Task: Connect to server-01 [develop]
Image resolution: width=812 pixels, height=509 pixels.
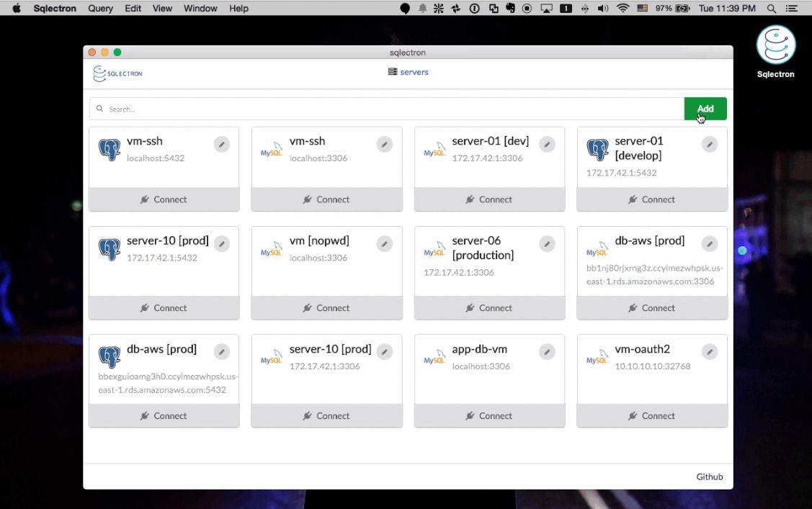Action: click(x=652, y=199)
